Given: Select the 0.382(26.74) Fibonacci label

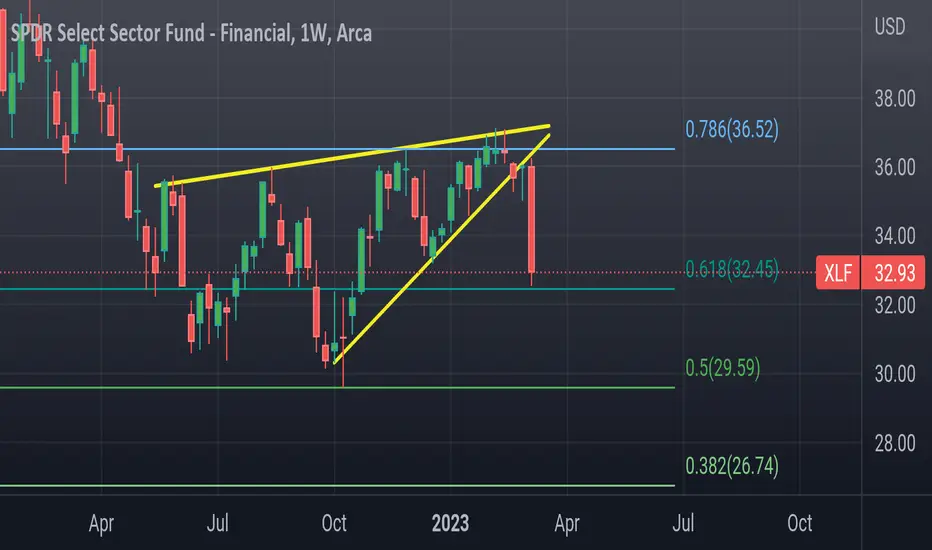Looking at the screenshot, I should click(x=732, y=466).
